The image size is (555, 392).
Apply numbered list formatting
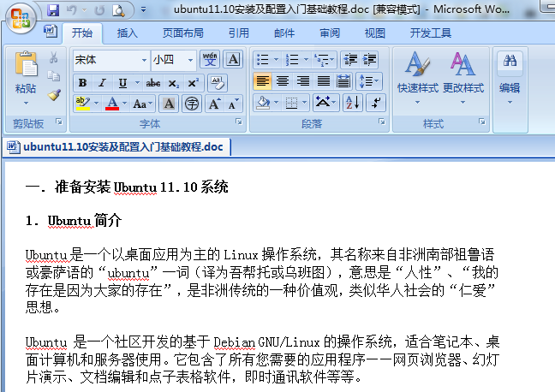click(292, 59)
